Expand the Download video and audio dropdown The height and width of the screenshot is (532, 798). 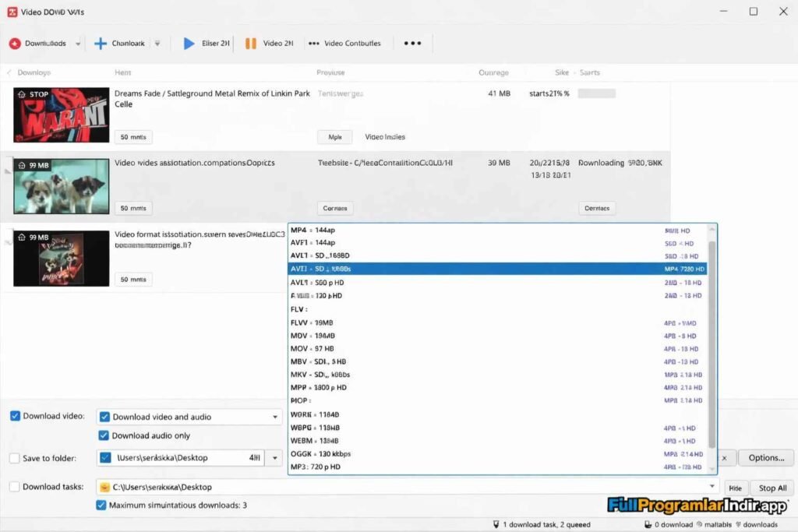[x=274, y=416]
